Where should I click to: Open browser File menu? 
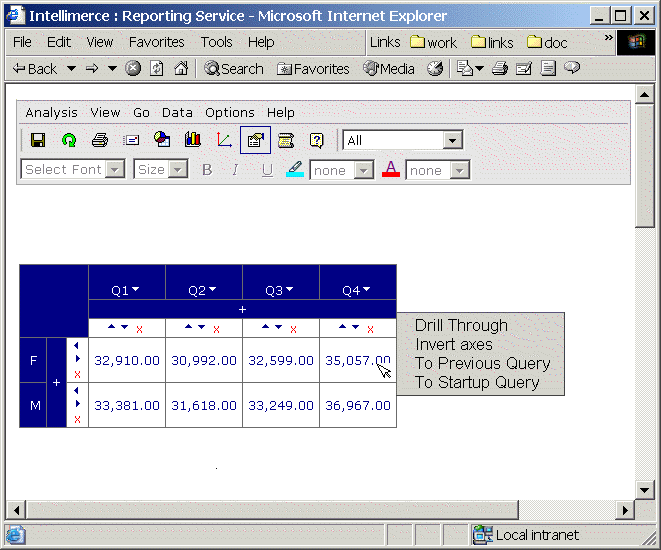point(22,42)
